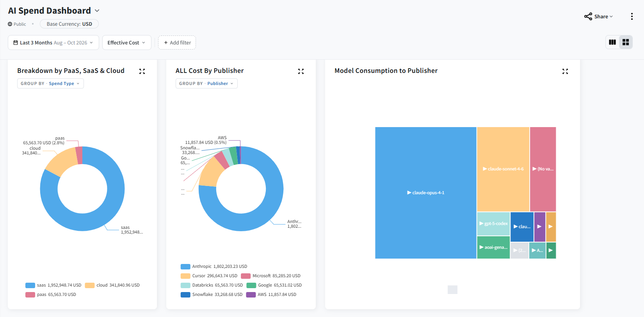Expand arrow on claude-sonnet-4-6 treemap label
Image resolution: width=644 pixels, height=317 pixels.
click(485, 169)
